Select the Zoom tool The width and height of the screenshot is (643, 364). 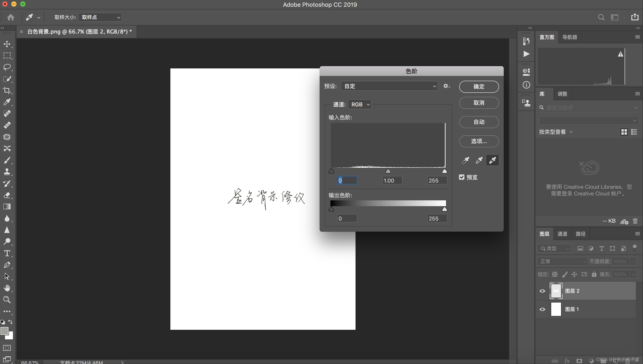tap(7, 300)
